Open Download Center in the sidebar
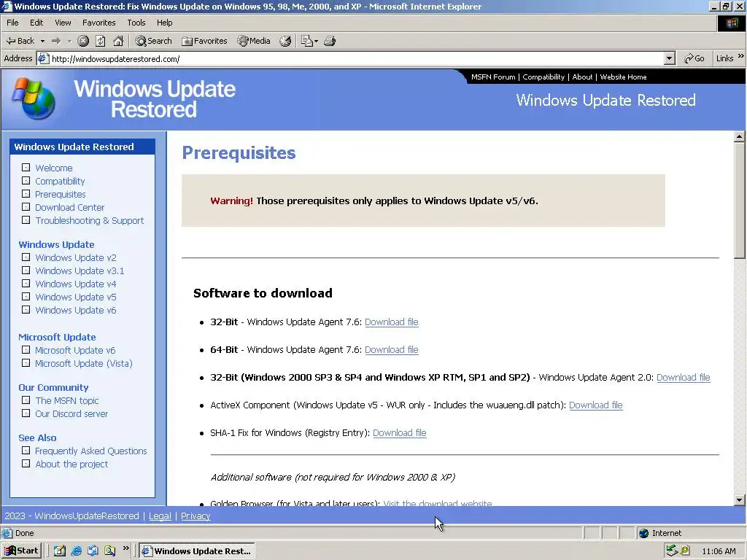This screenshot has height=560, width=747. pos(69,208)
